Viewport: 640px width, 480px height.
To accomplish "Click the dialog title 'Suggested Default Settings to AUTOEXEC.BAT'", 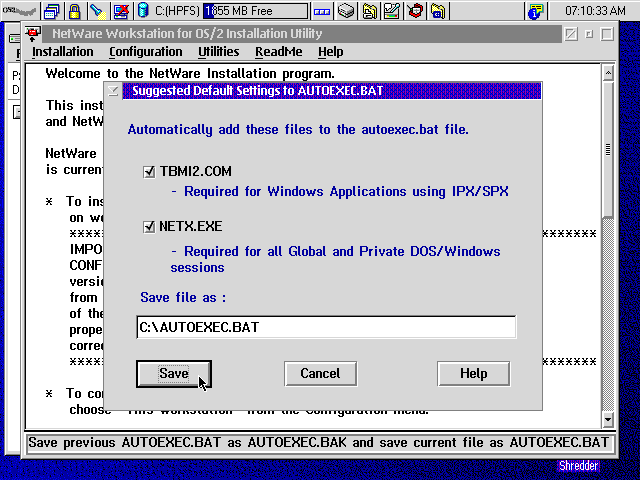I will (258, 91).
